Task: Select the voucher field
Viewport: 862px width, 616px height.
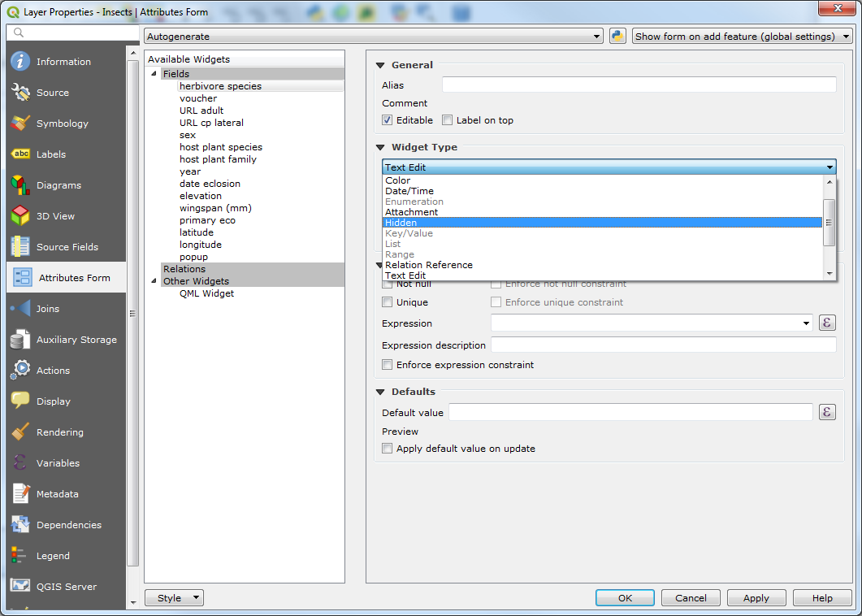Action: [198, 98]
